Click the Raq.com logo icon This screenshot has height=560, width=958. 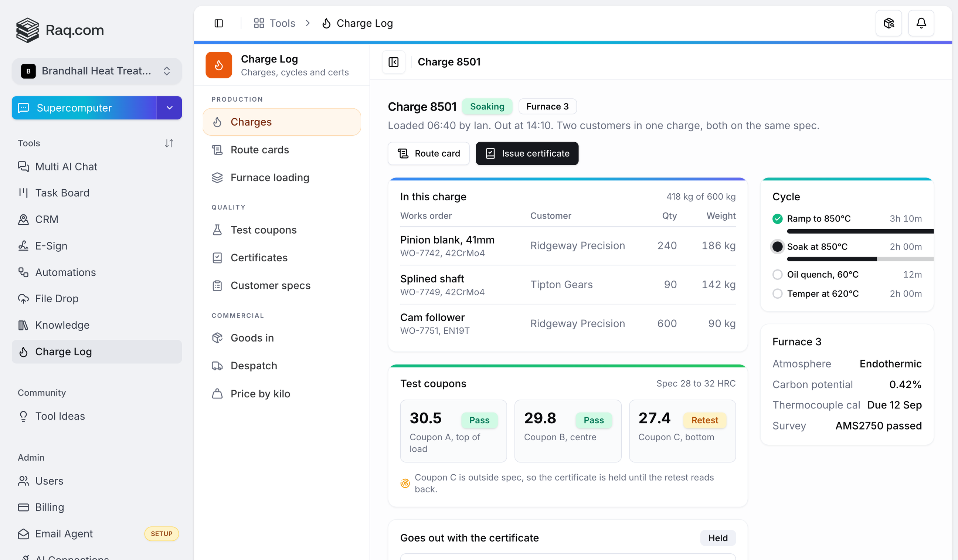pos(27,30)
